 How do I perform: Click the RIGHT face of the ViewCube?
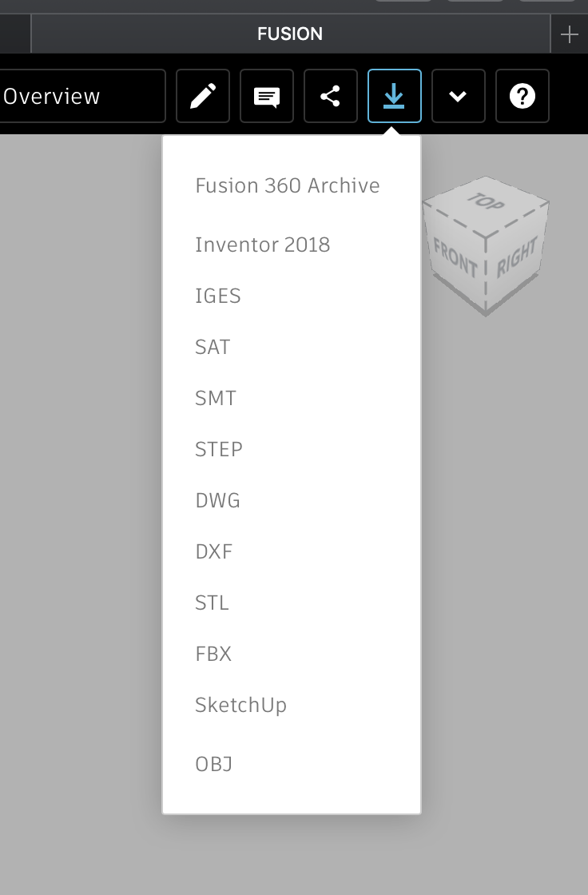tap(518, 256)
